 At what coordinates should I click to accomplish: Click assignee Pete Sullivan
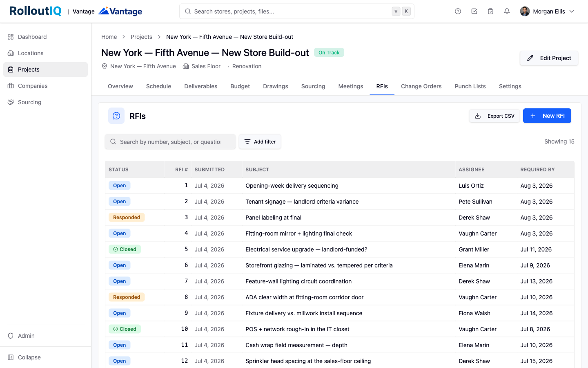click(475, 202)
